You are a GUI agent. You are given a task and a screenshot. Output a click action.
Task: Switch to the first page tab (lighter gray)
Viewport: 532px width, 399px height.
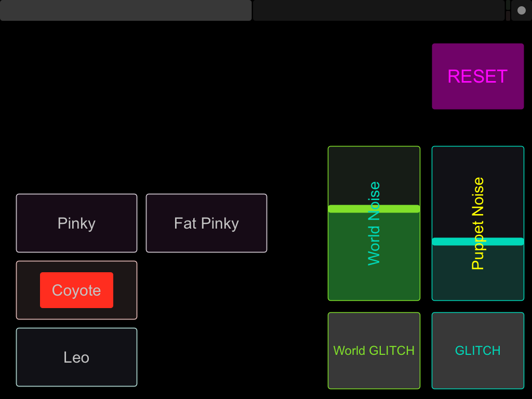(126, 10)
